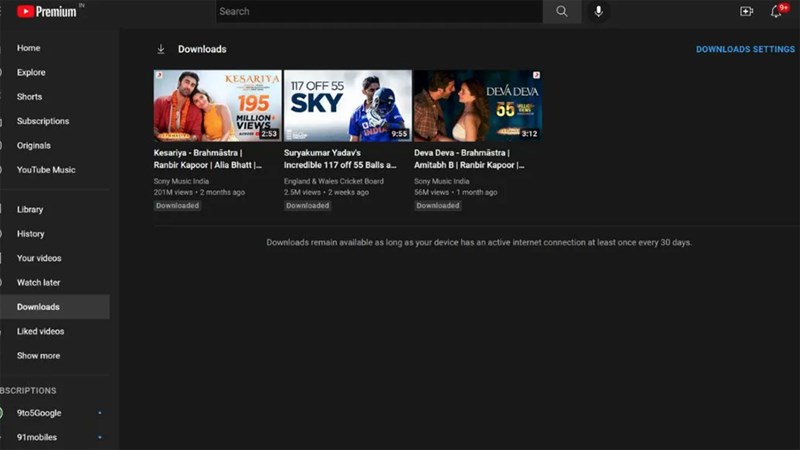Activate voice search microphone icon
The height and width of the screenshot is (450, 800).
tap(599, 11)
